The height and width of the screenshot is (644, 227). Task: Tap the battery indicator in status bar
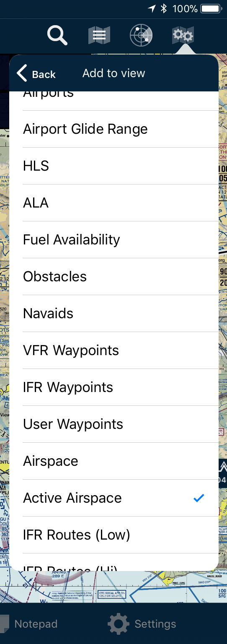pos(211,8)
